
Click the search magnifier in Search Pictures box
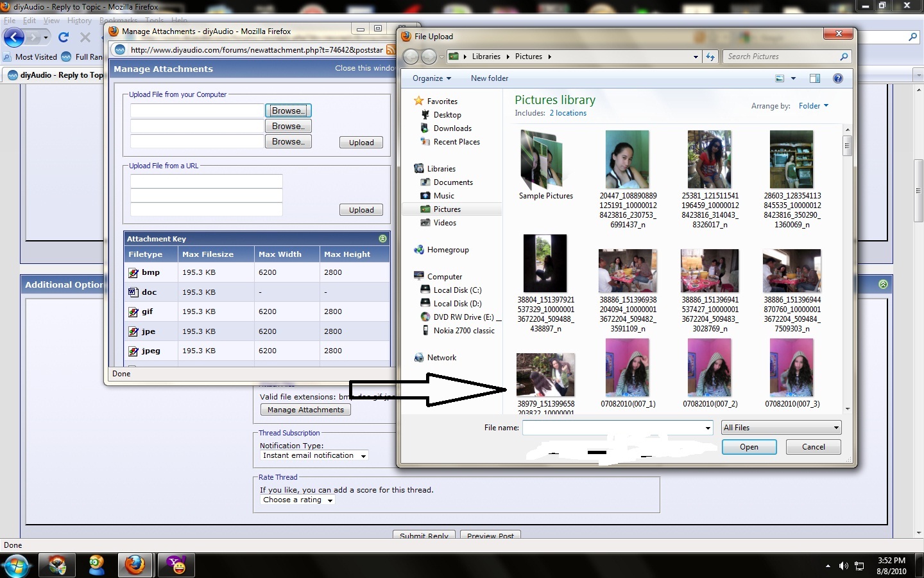844,57
